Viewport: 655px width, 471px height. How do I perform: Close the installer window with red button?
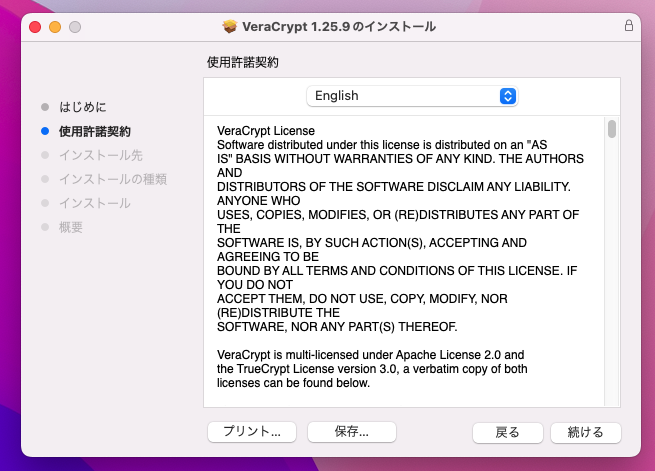pyautogui.click(x=35, y=25)
